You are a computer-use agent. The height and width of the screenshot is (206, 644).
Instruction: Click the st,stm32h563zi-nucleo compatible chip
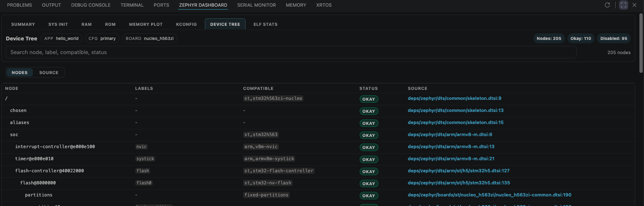(274, 99)
